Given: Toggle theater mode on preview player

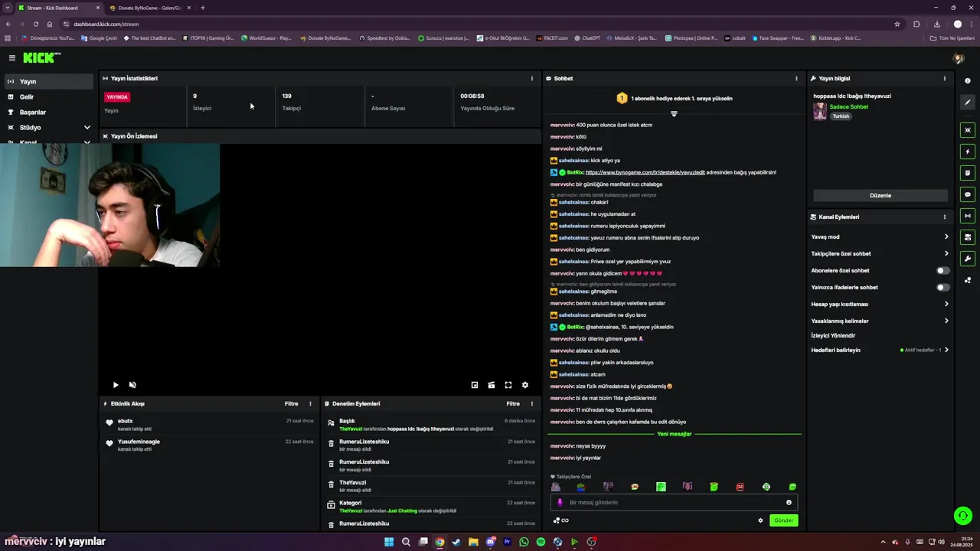Looking at the screenshot, I should click(492, 385).
